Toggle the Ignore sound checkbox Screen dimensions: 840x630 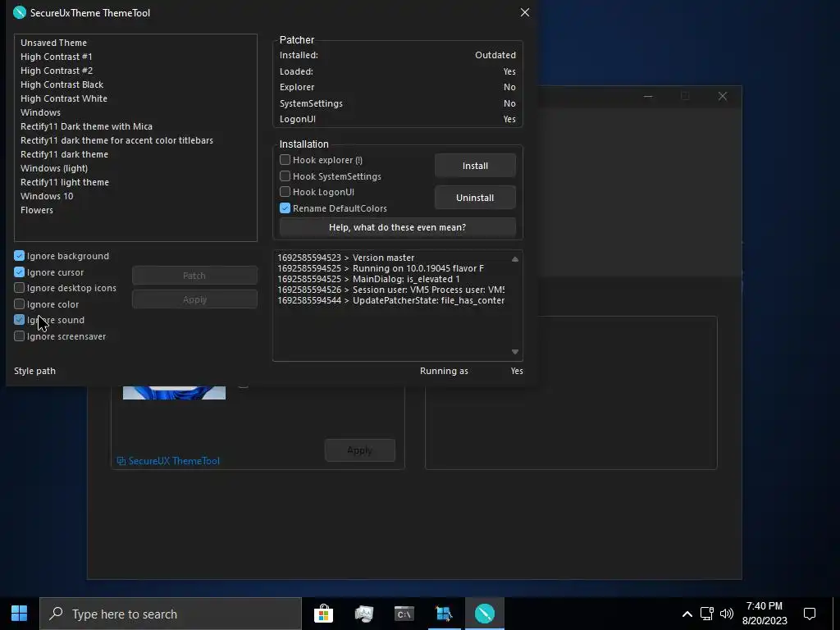(20, 319)
